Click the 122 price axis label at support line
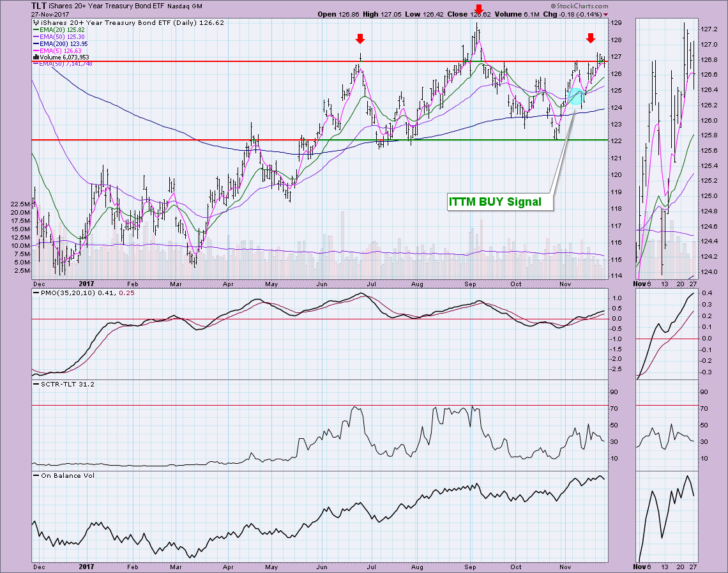 pos(616,141)
